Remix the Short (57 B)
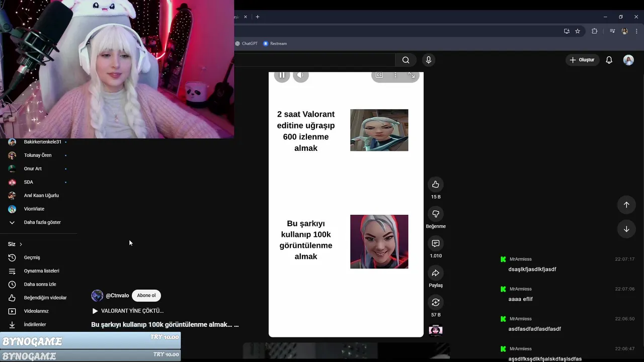Image resolution: width=644 pixels, height=362 pixels. (436, 302)
